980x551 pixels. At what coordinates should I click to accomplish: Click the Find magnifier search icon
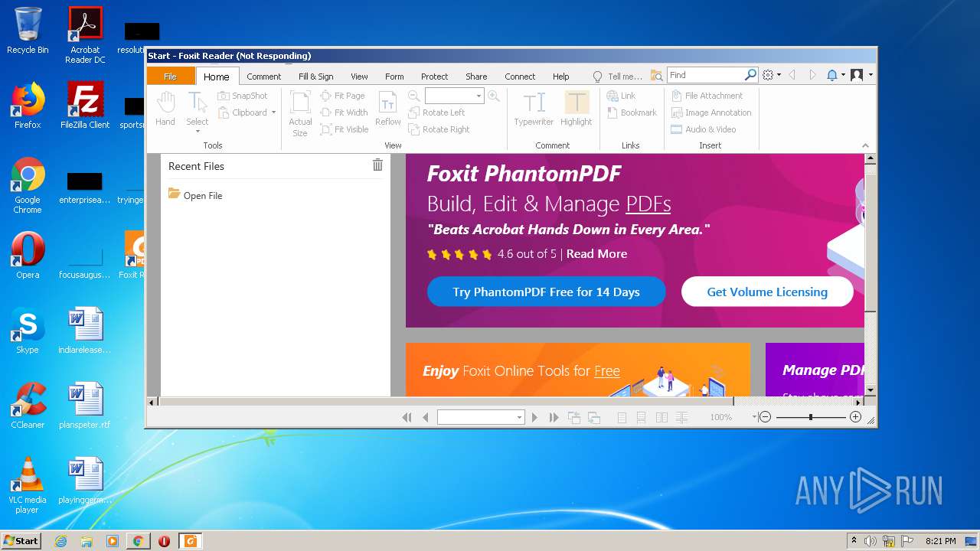click(x=750, y=75)
